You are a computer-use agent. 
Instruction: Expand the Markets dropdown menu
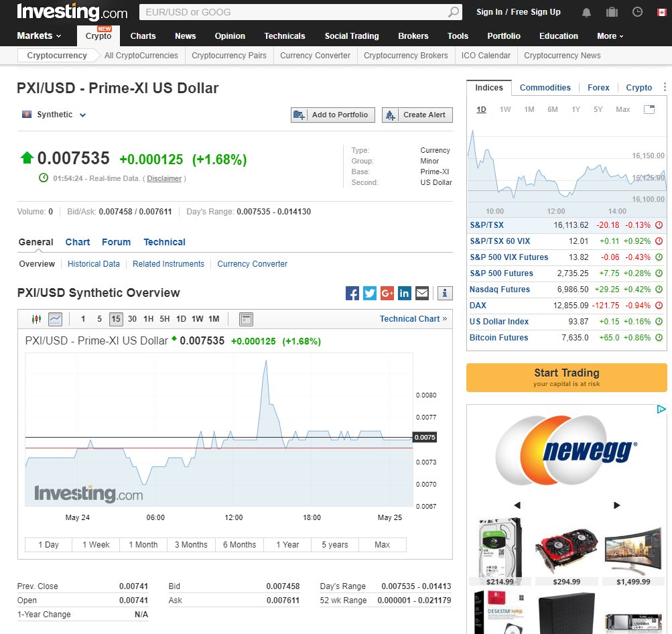[x=39, y=36]
